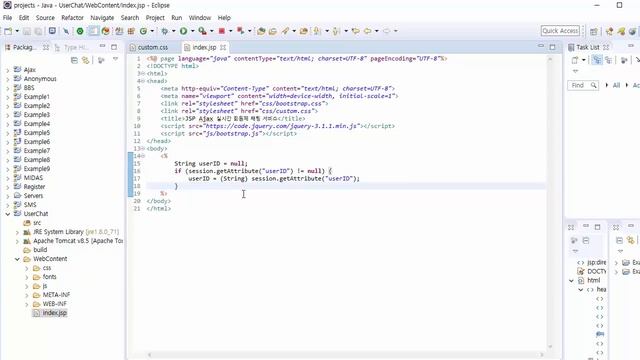
Task: Toggle Link with Editor in Package Explorer
Action: [x=85, y=60]
